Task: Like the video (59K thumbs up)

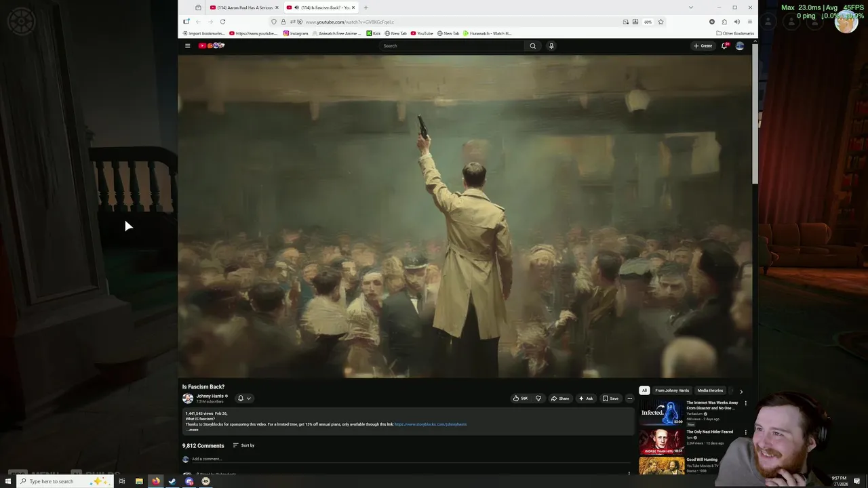Action: click(521, 399)
